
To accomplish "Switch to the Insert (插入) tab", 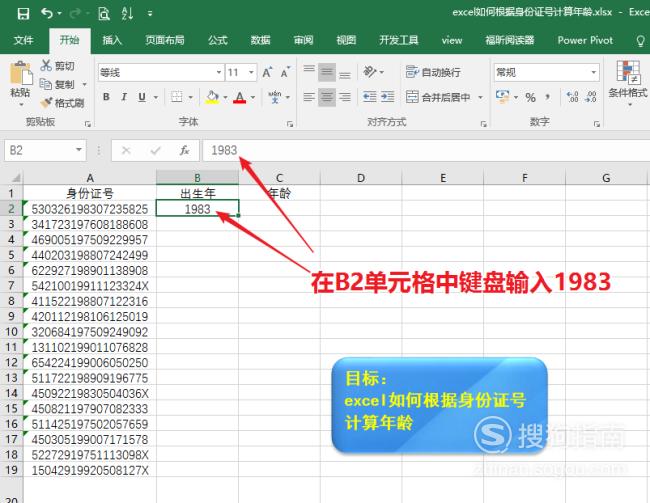I will click(112, 40).
